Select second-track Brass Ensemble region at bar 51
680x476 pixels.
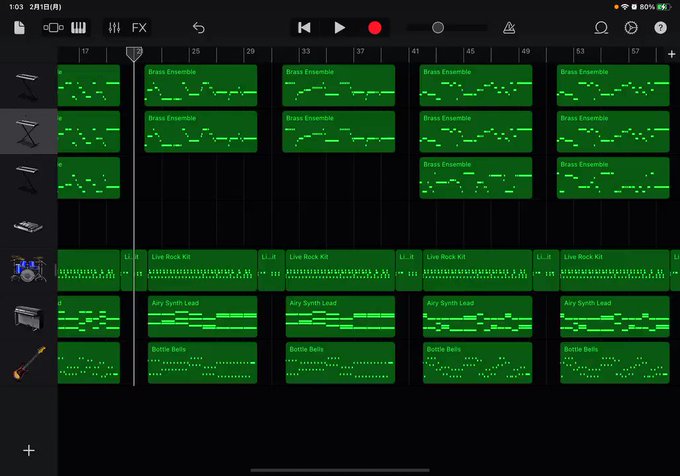pos(613,132)
